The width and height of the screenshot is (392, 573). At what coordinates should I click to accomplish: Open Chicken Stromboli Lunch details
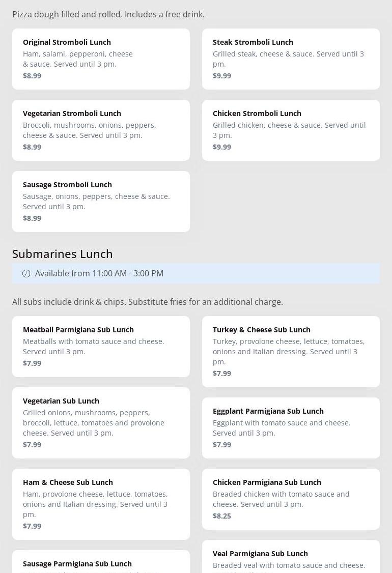(291, 130)
